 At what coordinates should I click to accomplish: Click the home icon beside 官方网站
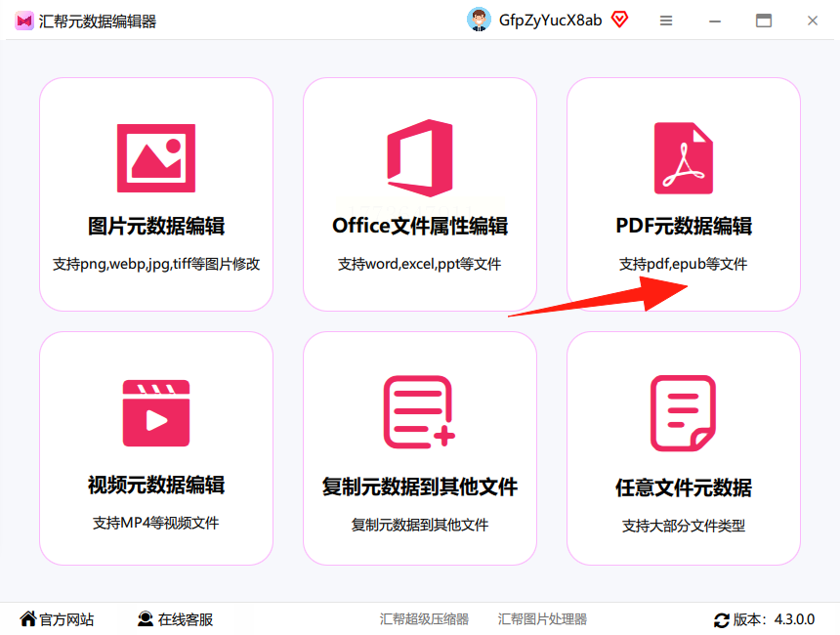pos(28,619)
